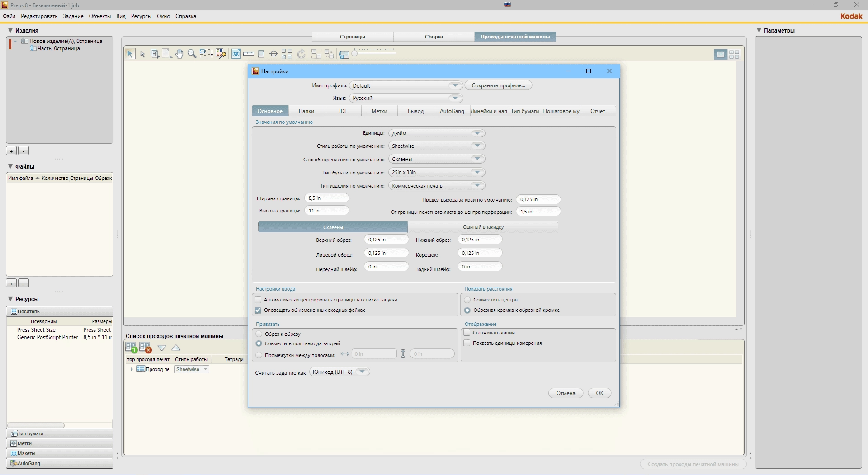
Task: Select the small direct-selection arrow tool
Action: (142, 54)
